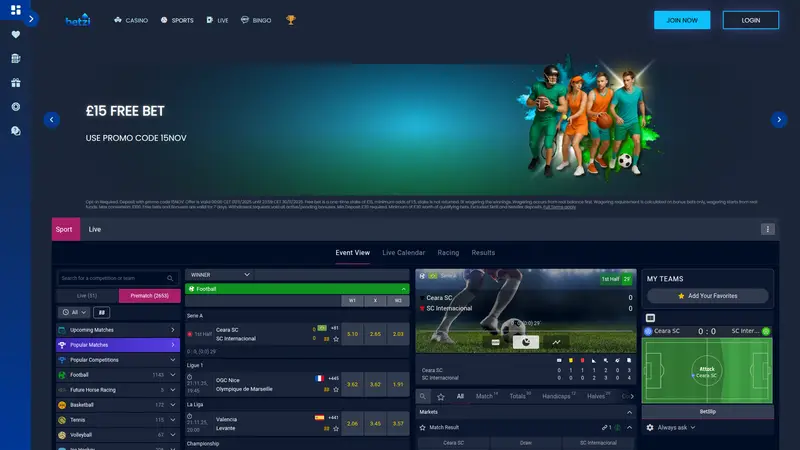The height and width of the screenshot is (450, 800).
Task: Favorite the OGC Nice vs Marseille match star
Action: (x=336, y=389)
